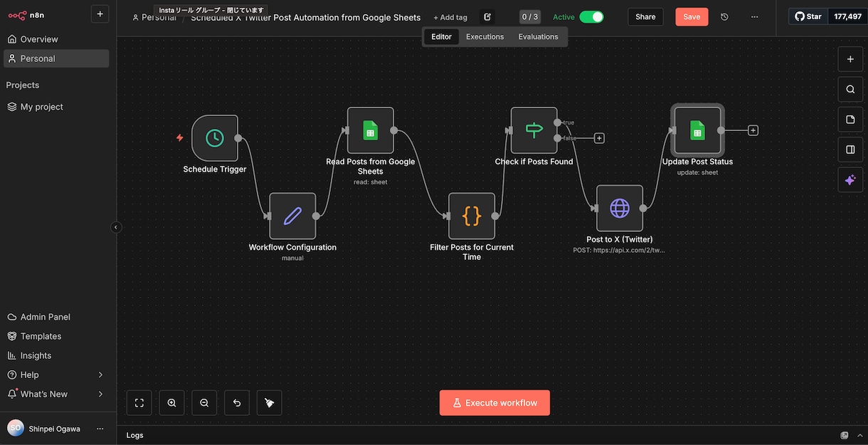Open the three-dots workflow options menu
The image size is (868, 445).
(754, 17)
